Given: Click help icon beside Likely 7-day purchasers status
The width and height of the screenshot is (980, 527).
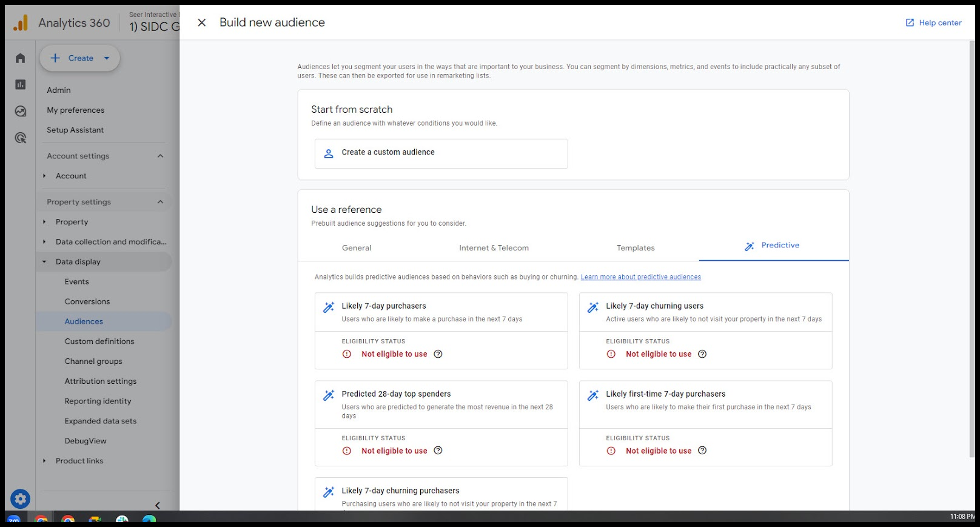Looking at the screenshot, I should pos(438,354).
